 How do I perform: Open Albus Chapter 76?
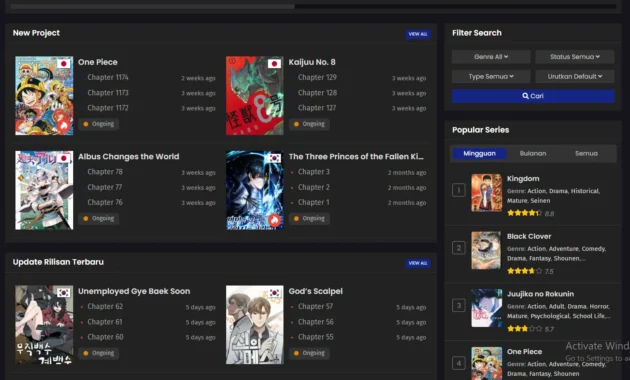point(105,202)
